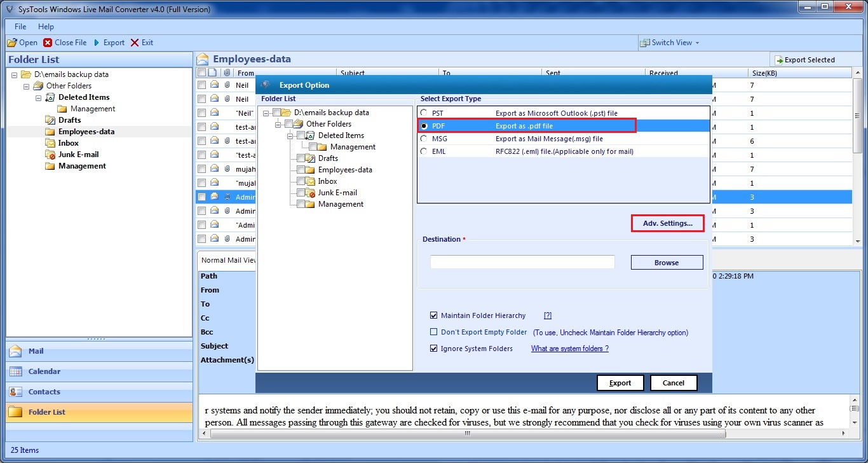Select the PDF export radio button
The image size is (868, 463).
pos(424,126)
